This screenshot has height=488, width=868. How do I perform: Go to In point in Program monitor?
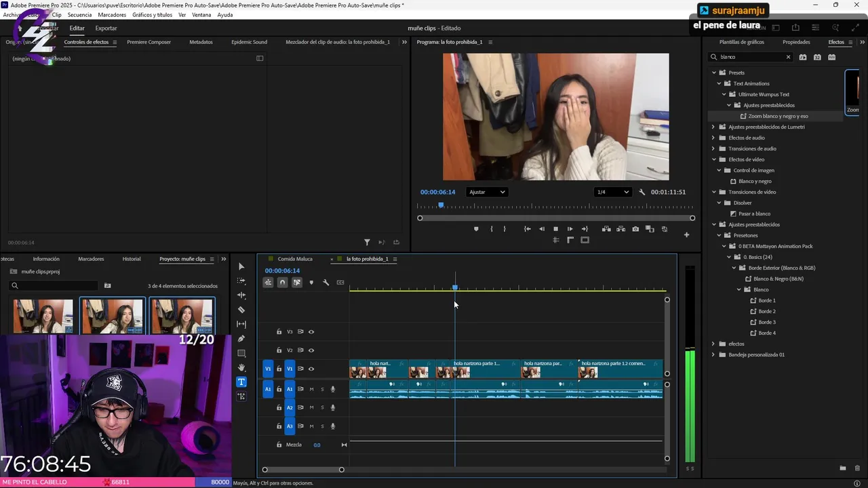point(527,229)
